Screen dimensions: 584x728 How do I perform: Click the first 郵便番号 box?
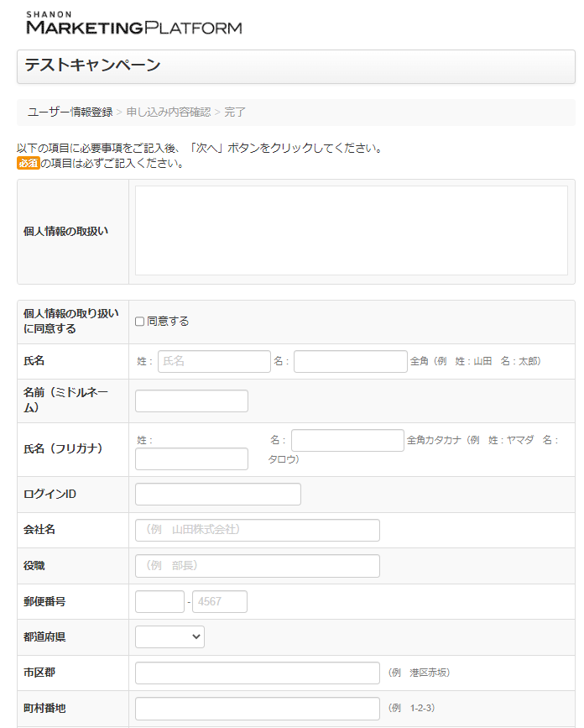point(159,602)
